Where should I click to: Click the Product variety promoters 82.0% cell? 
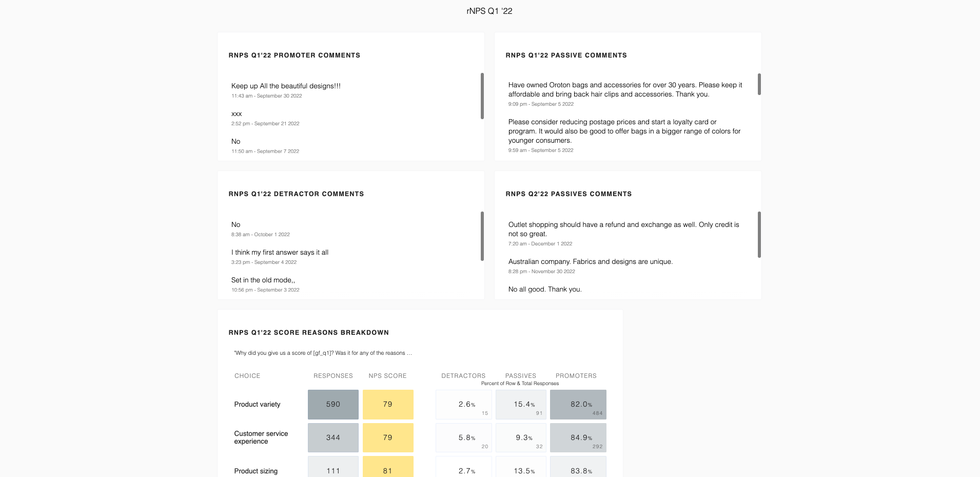(x=578, y=405)
